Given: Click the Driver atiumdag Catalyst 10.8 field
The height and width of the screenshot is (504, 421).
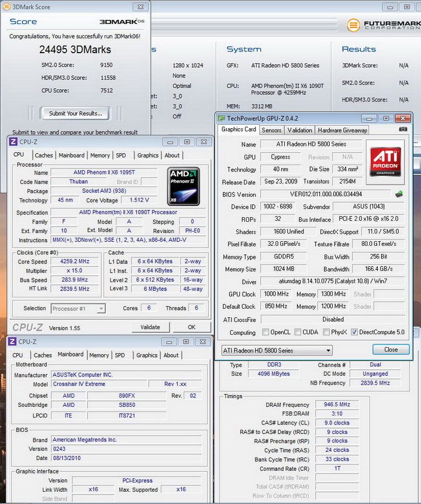Looking at the screenshot, I should click(x=332, y=281).
